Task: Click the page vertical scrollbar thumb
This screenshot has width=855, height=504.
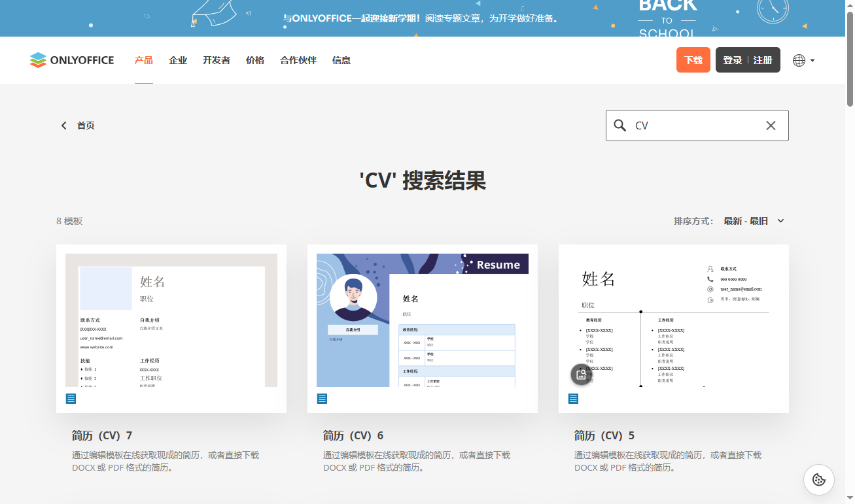Action: 850,59
